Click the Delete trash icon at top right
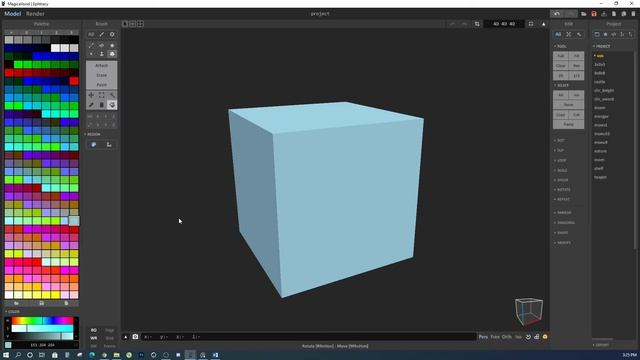640x360 pixels. (633, 13)
